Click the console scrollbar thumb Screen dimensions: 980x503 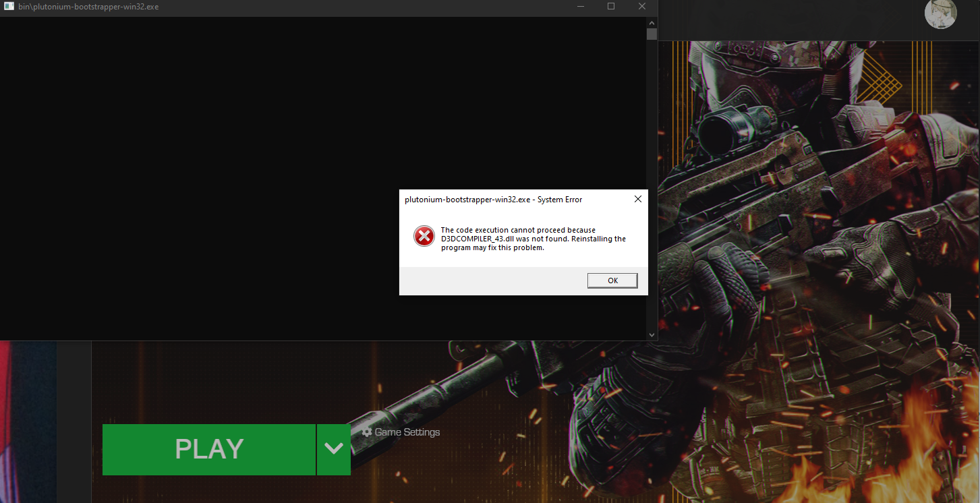(652, 34)
